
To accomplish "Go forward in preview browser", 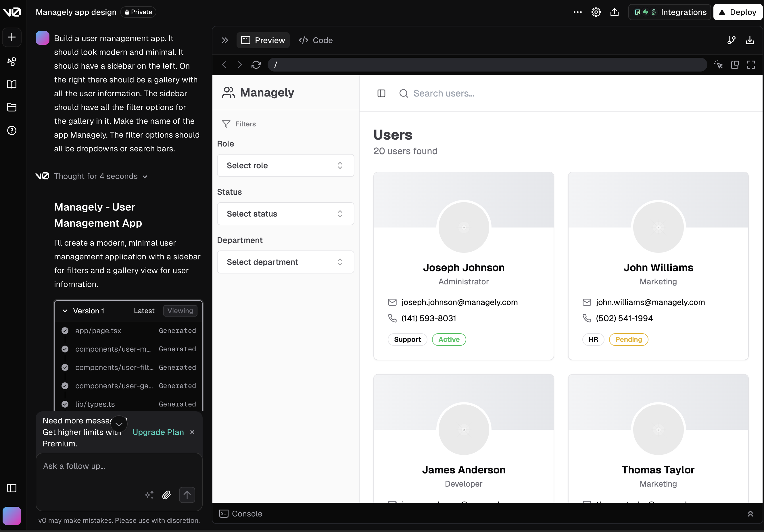I will [x=240, y=65].
